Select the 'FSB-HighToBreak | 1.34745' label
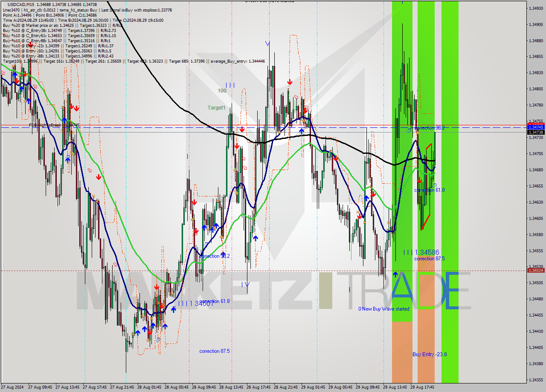The image size is (546, 392). tap(54, 125)
